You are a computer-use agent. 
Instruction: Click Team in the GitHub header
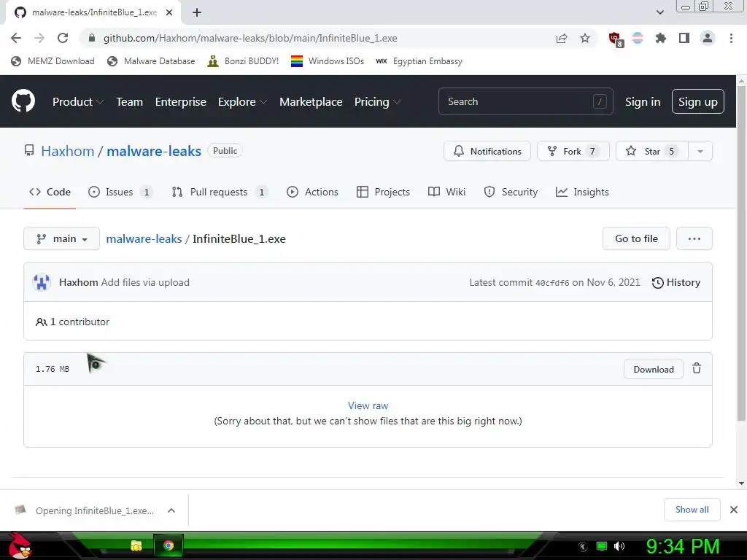tap(130, 101)
